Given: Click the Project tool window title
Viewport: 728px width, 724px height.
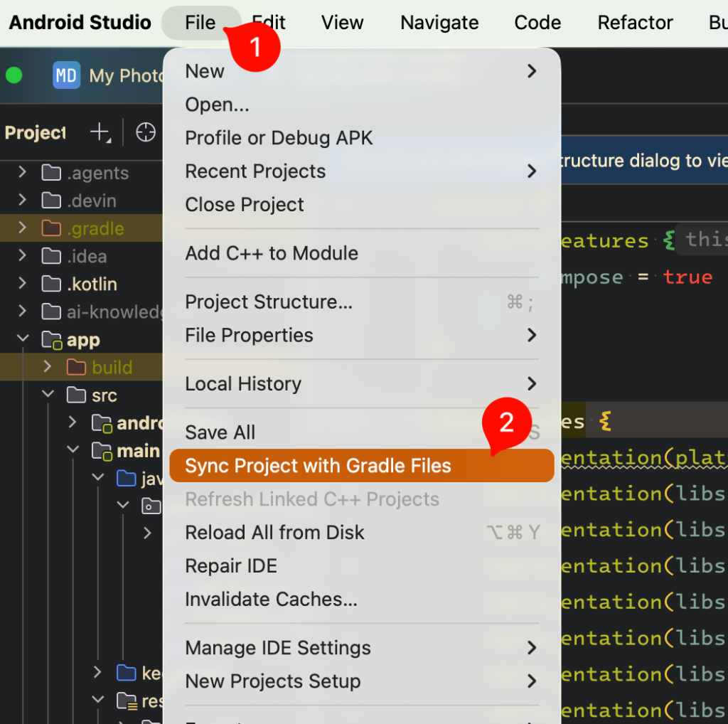Looking at the screenshot, I should tap(36, 132).
